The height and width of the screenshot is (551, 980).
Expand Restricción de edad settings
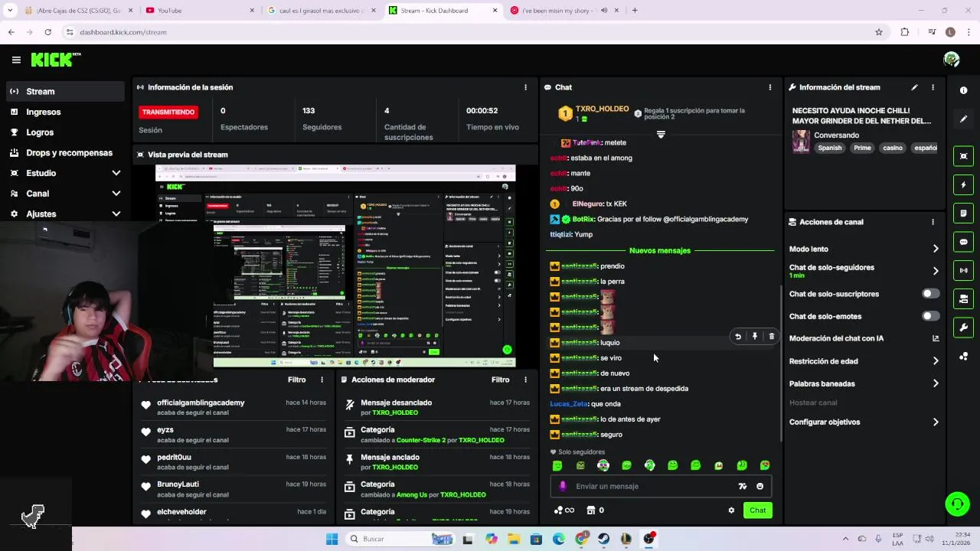(936, 361)
